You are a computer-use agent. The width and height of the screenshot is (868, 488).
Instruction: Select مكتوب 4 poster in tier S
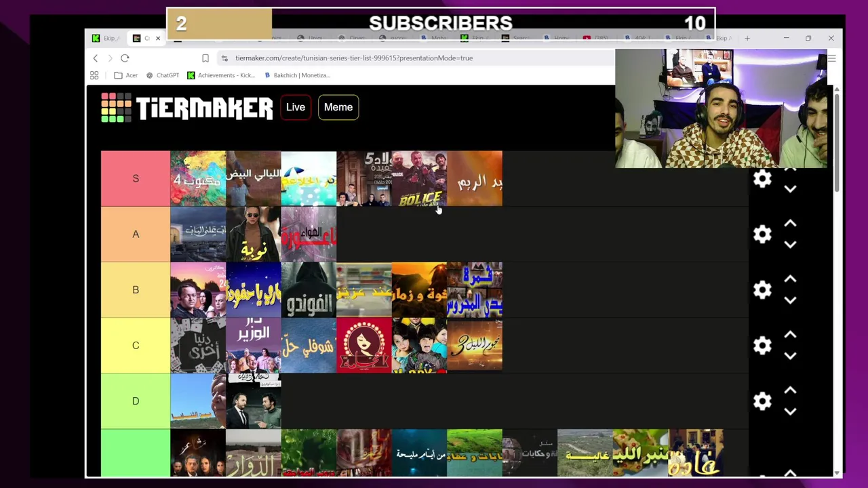point(198,179)
